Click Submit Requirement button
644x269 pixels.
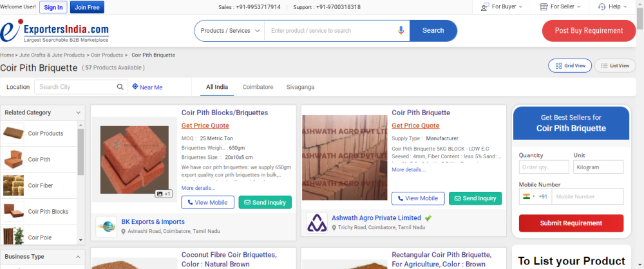pyautogui.click(x=571, y=223)
